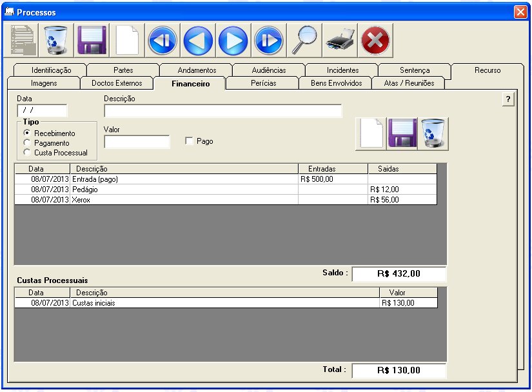Go to the Incidentes tab
The height and width of the screenshot is (392, 532).
click(342, 70)
